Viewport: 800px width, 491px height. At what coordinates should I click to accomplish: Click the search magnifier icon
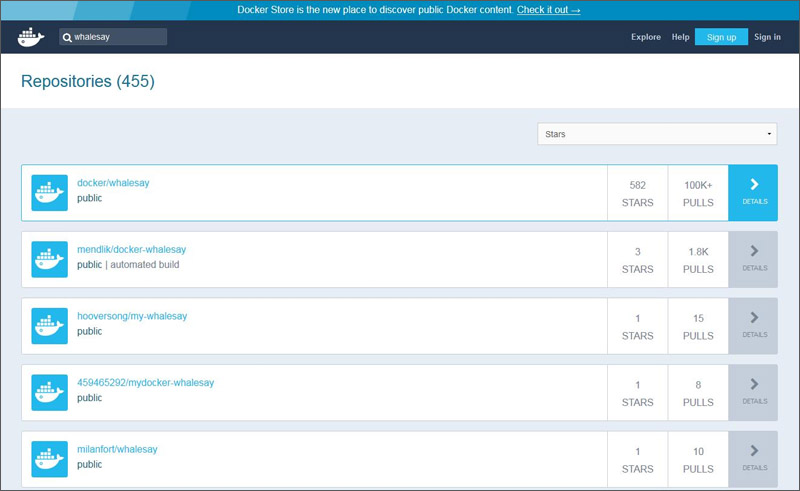coord(67,37)
